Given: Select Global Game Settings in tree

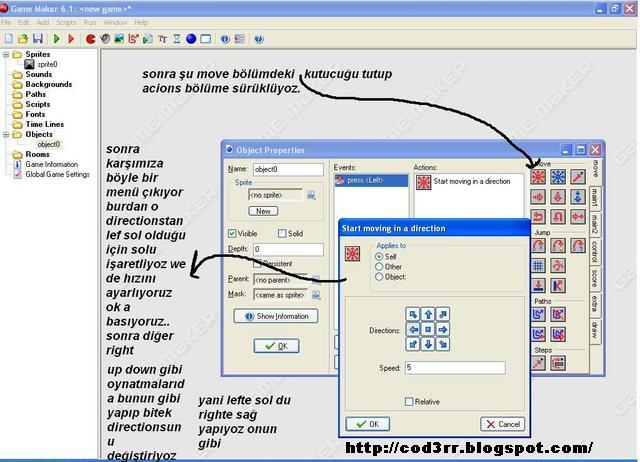Looking at the screenshot, I should (x=57, y=174).
